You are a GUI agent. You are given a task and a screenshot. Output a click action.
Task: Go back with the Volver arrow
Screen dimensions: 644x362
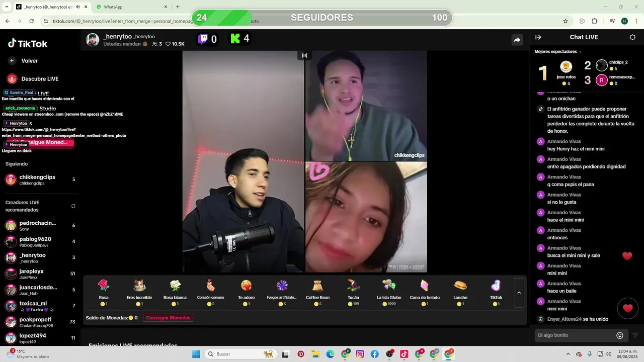(12, 61)
